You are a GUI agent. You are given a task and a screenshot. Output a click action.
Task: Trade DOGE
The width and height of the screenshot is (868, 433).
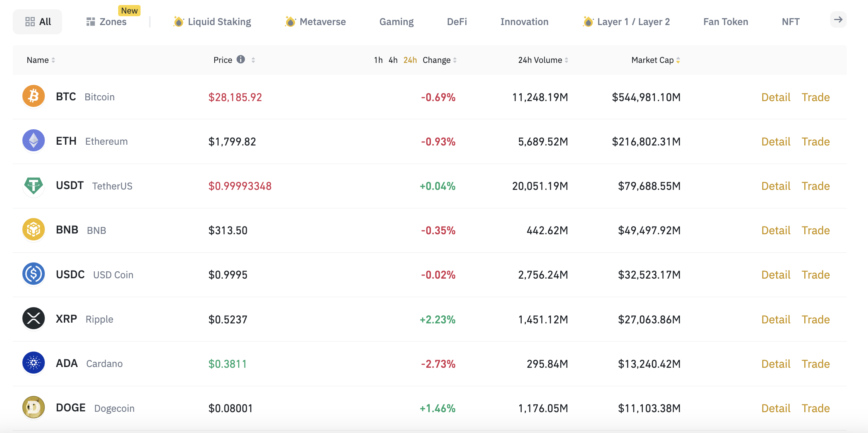pyautogui.click(x=815, y=408)
